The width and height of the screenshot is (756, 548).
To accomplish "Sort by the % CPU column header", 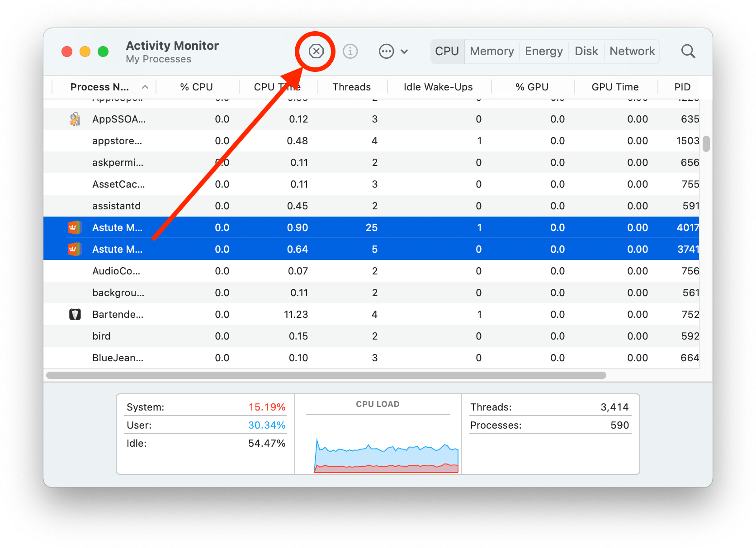I will 196,87.
